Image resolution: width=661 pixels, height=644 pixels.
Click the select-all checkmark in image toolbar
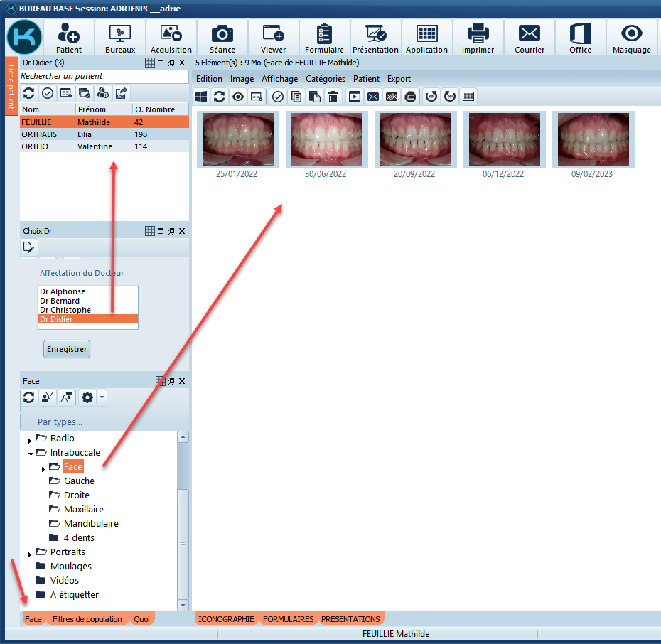pyautogui.click(x=278, y=97)
